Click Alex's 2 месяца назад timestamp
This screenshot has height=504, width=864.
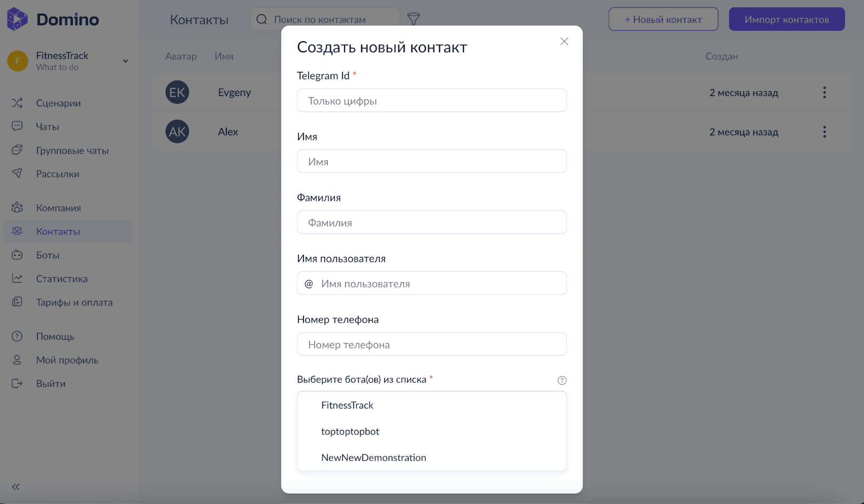tap(744, 132)
